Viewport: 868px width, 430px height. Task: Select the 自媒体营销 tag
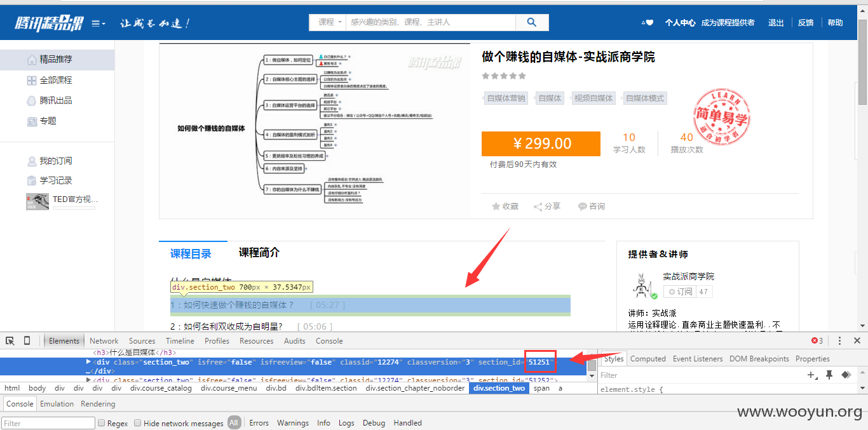506,98
